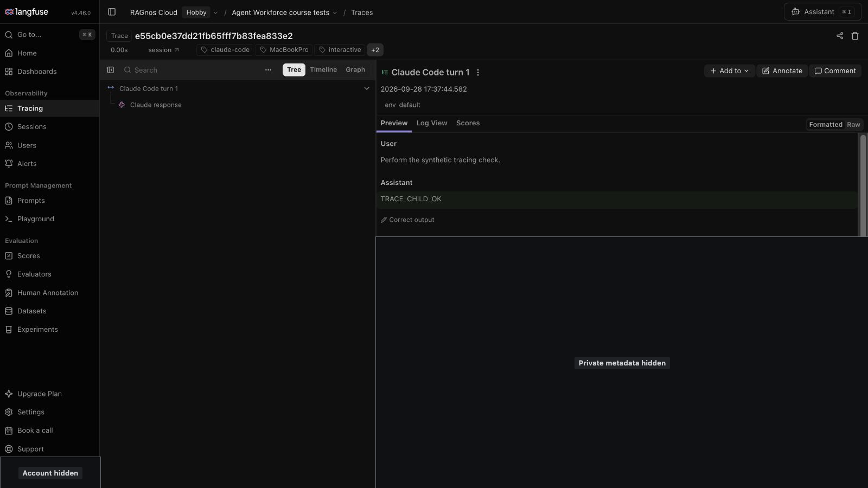
Task: Select the Claude response tree node
Action: pos(156,105)
